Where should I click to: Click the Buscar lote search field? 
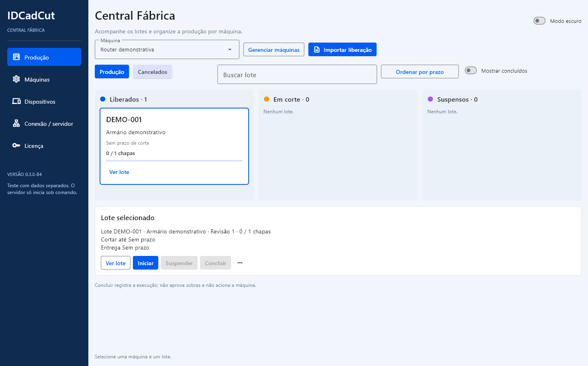point(297,74)
